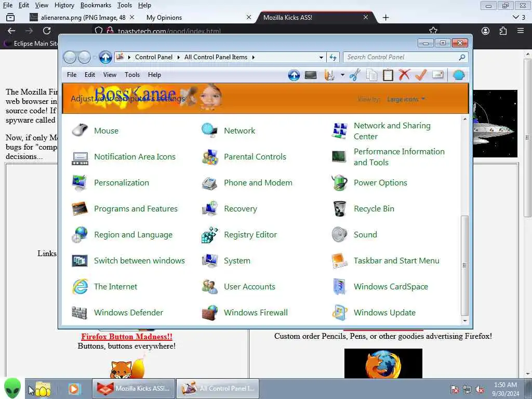532x399 pixels.
Task: Follow the Firefox Button Madness link
Action: point(127,337)
